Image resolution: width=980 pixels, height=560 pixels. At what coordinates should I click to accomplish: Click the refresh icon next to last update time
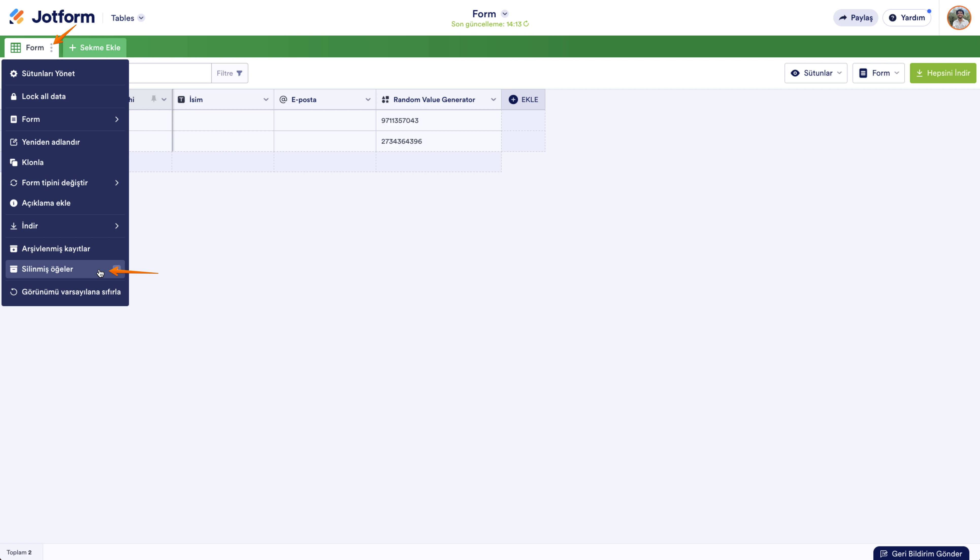click(526, 24)
